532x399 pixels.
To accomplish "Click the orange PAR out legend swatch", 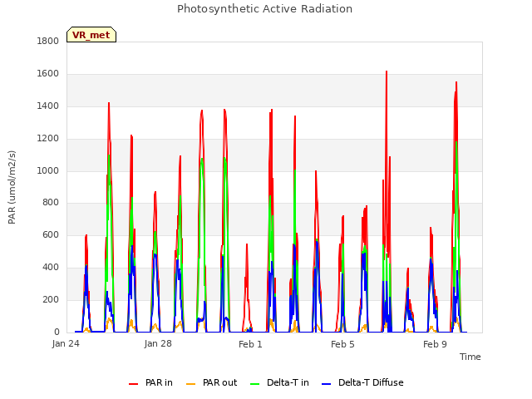I will point(191,384).
